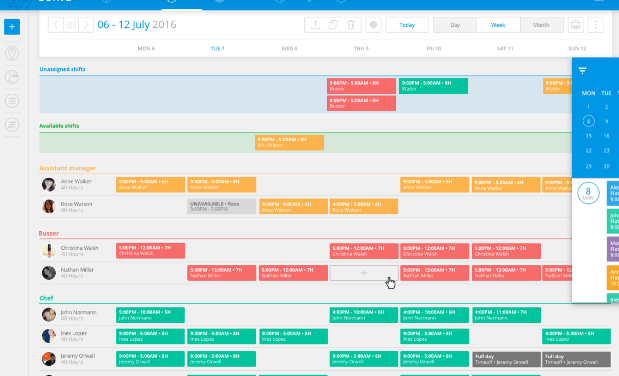The height and width of the screenshot is (376, 619).
Task: Switch to Day view
Action: point(455,25)
